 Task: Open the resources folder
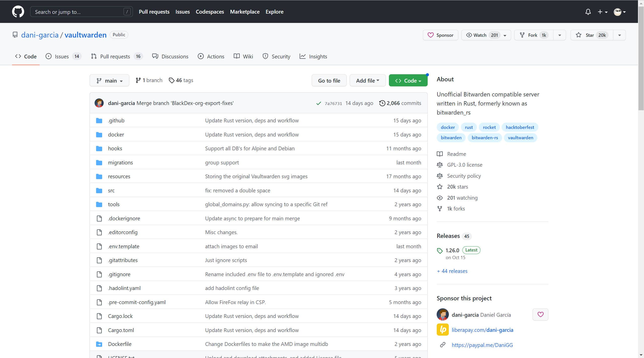[x=119, y=176]
